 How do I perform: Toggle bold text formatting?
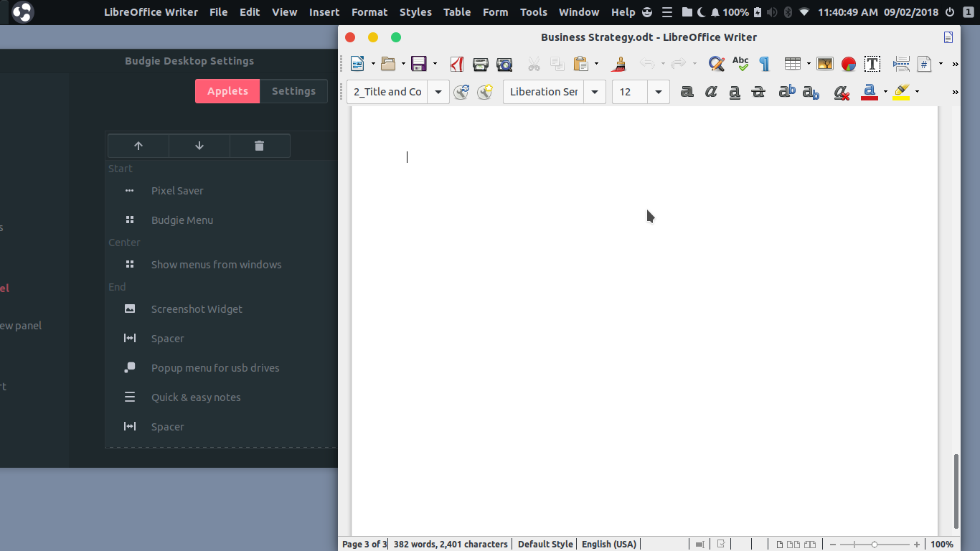tap(687, 92)
